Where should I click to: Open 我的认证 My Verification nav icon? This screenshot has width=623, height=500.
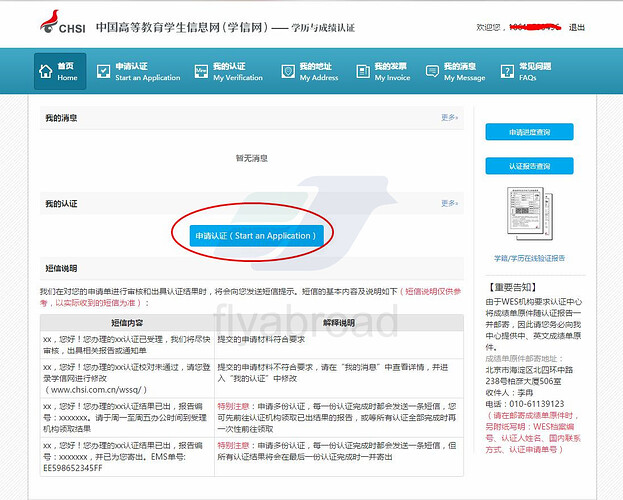[x=200, y=71]
